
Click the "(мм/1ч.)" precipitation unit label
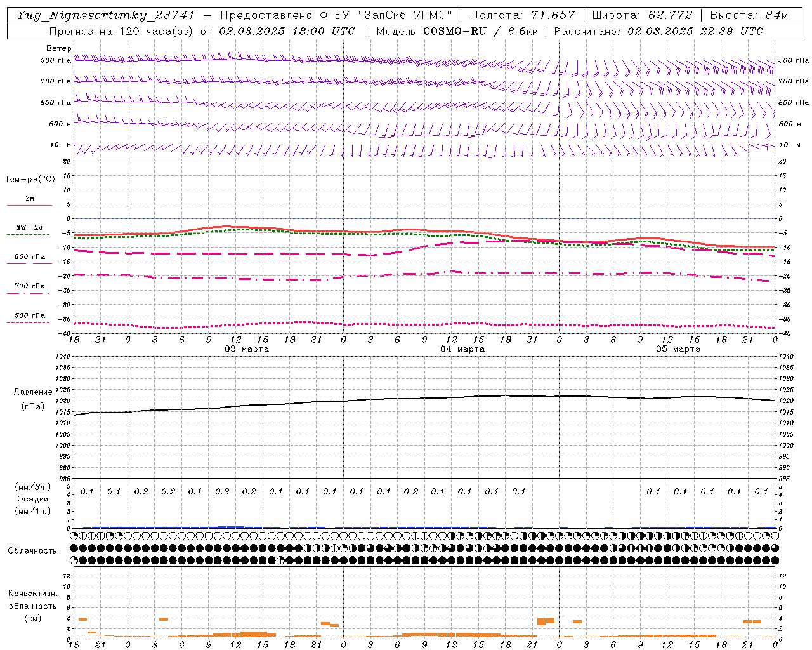(33, 511)
